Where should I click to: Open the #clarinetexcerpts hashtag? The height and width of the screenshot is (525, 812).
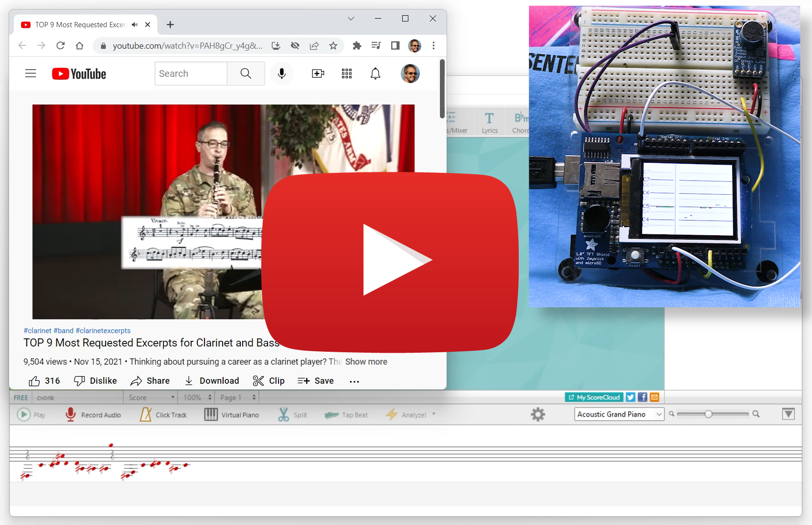[x=103, y=330]
